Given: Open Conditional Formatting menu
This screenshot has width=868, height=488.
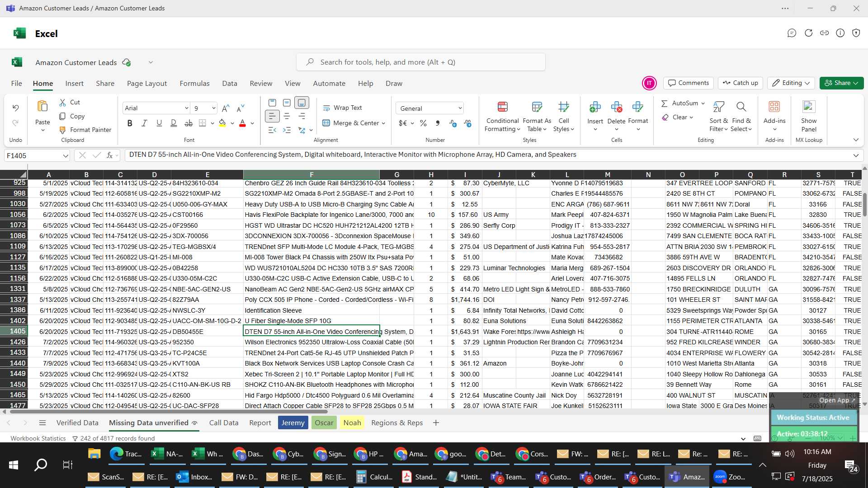Looking at the screenshot, I should 502,117.
